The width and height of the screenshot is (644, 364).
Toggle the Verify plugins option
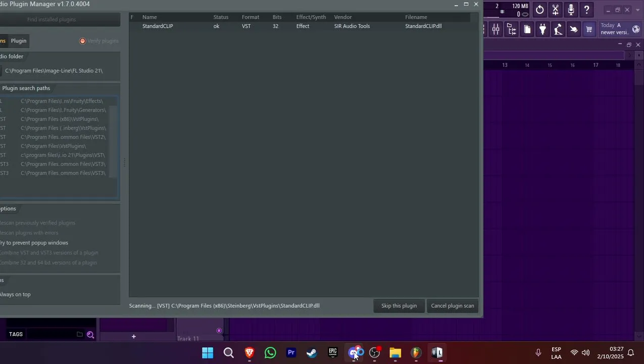coord(99,41)
